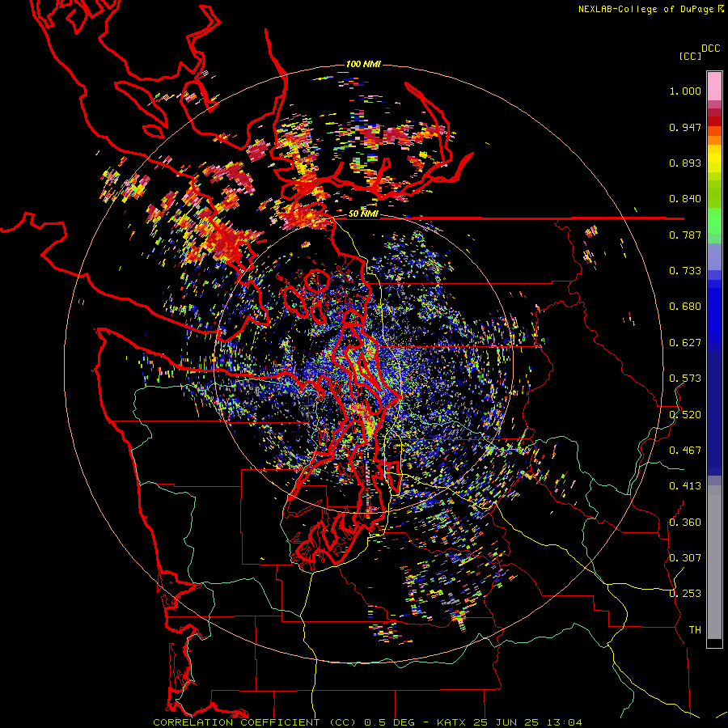Click the 0.840 legend value
Viewport: 728px width, 728px height.
point(685,199)
